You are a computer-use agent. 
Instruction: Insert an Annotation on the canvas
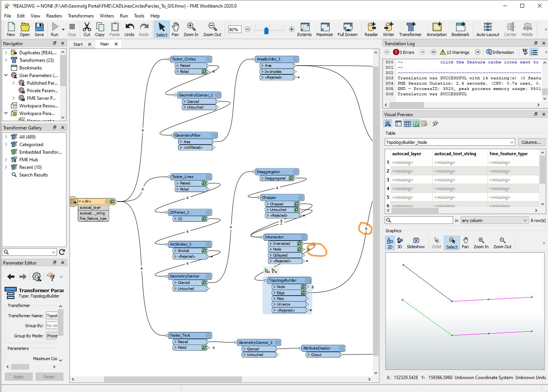pyautogui.click(x=437, y=29)
